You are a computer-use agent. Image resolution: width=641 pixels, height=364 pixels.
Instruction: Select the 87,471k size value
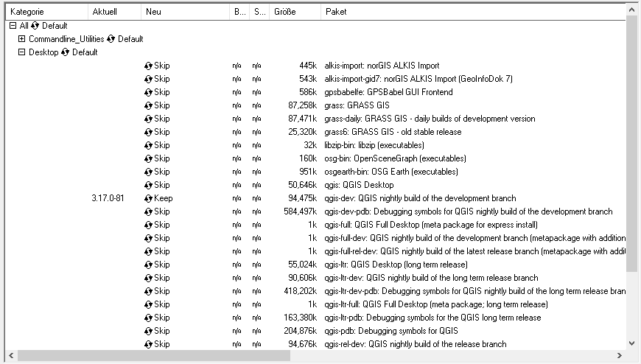click(x=303, y=119)
